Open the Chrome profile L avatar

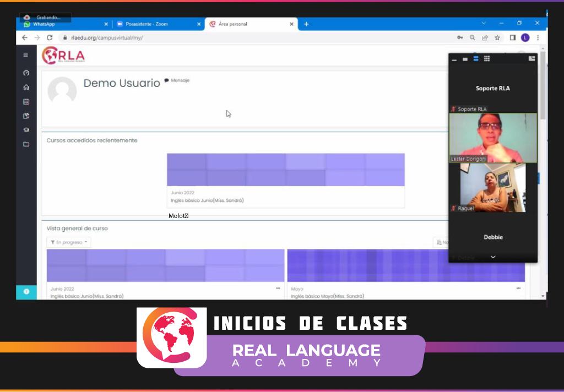click(525, 38)
